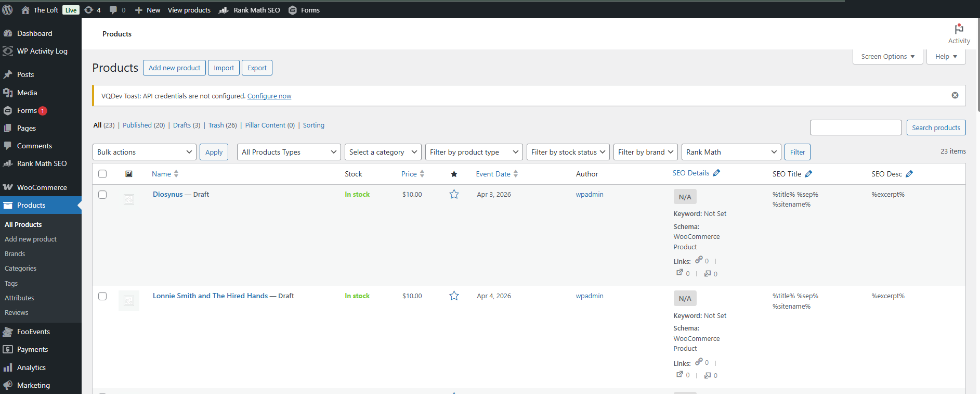Open Trash (26) products view
Screen dimensions: 980x394
(223, 125)
